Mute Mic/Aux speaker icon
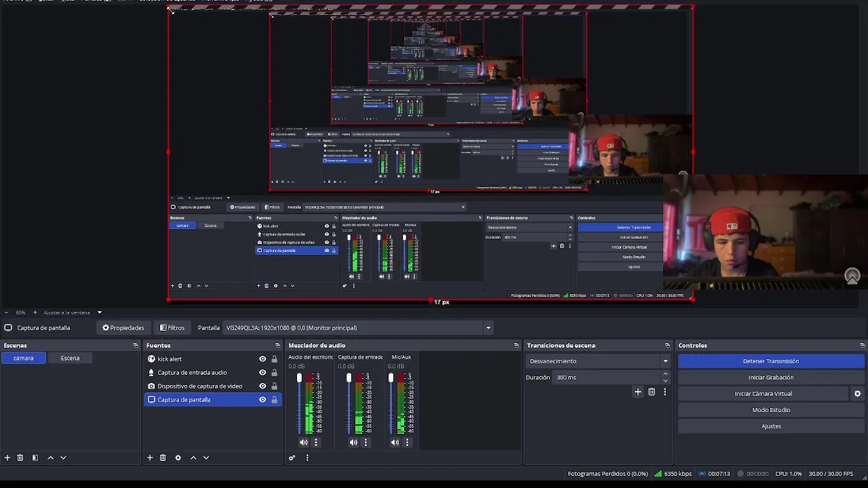Screen dimensions: 868x488 395,442
